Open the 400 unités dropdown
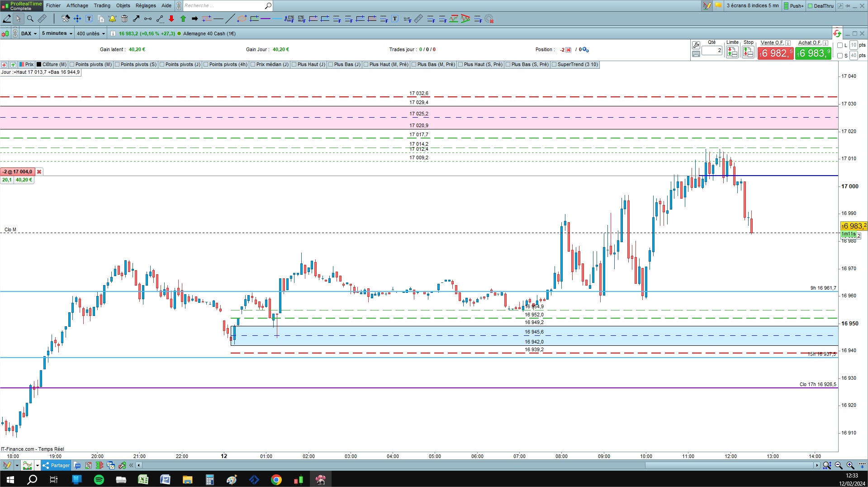 (x=91, y=33)
